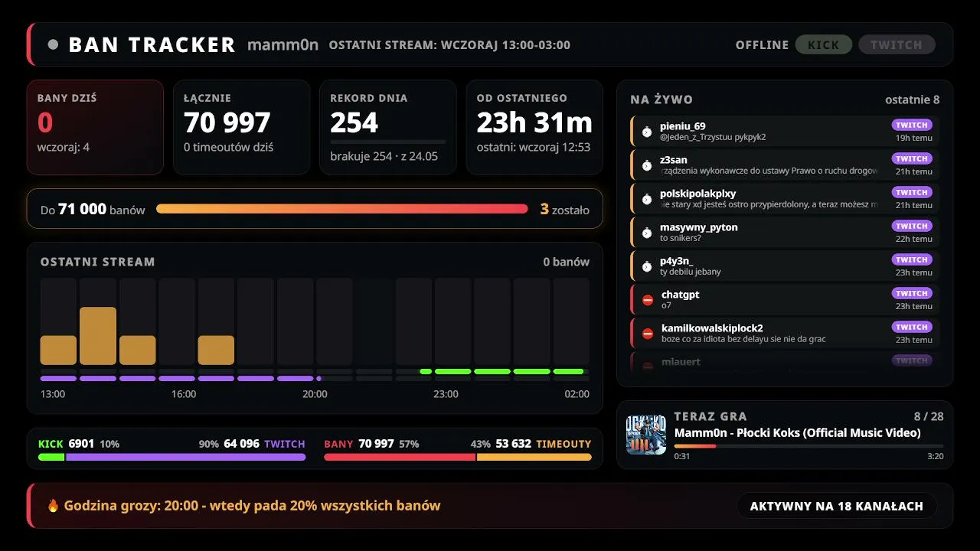Viewport: 980px width, 551px height.
Task: Click the mamm0n channel name in header
Action: 283,44
